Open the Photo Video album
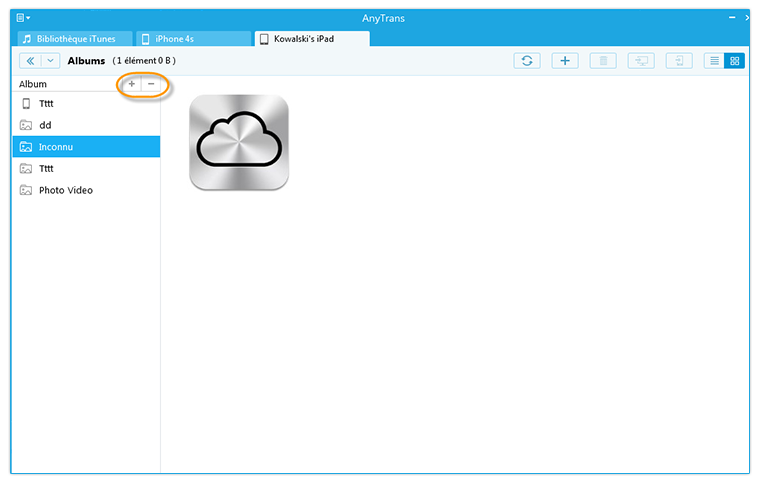 (86, 190)
